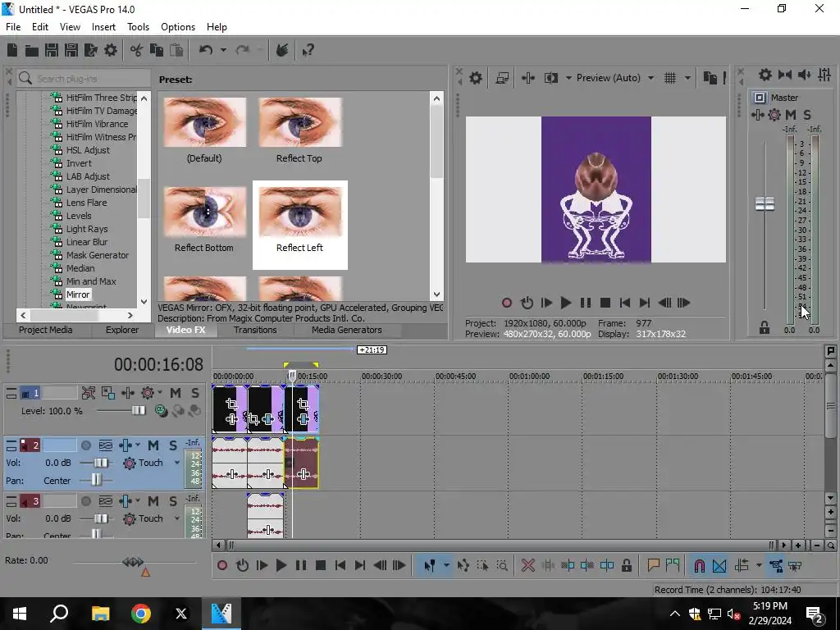840x630 pixels.
Task: Open a file with the Open folder icon
Action: (32, 50)
